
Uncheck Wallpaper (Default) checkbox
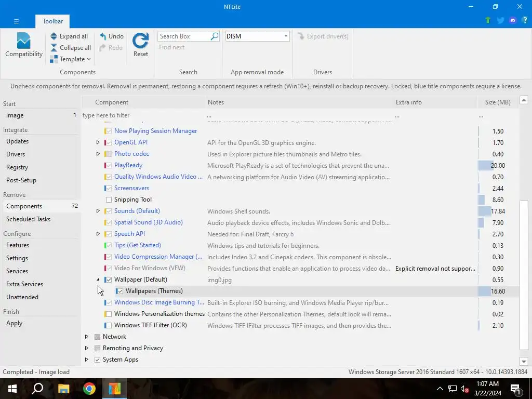[109, 280]
